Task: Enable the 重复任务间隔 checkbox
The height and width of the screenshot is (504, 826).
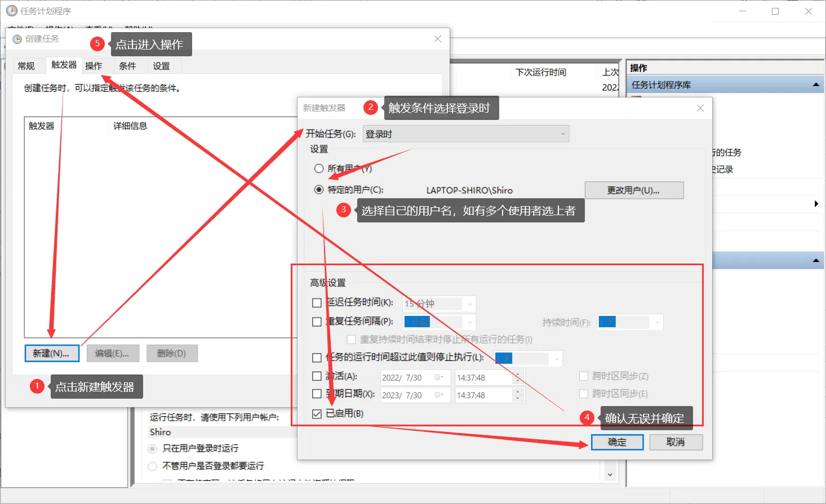Action: 317,322
